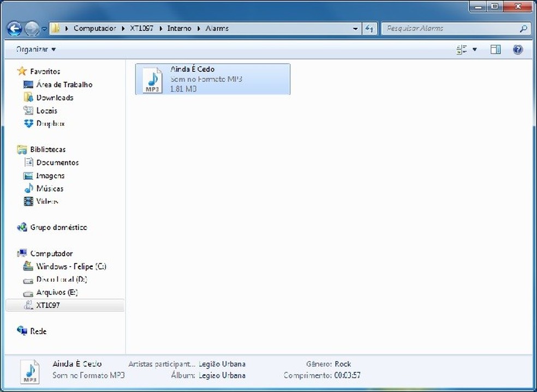The image size is (537, 392).
Task: Open Locais in the sidebar
Action: (x=46, y=111)
